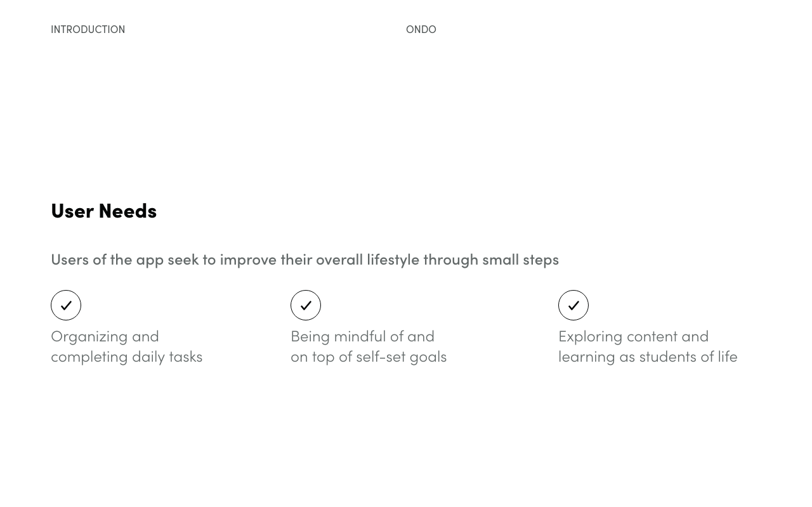
Task: Click the checkmark icon above Organizing text
Action: coord(66,305)
